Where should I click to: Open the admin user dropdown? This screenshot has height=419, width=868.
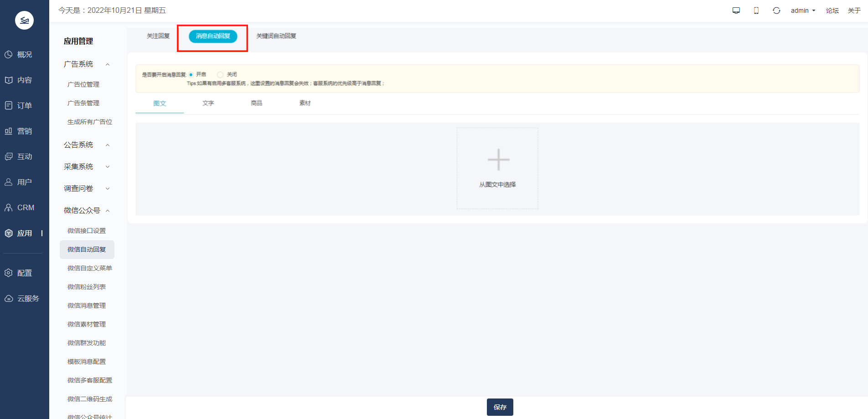pyautogui.click(x=803, y=10)
